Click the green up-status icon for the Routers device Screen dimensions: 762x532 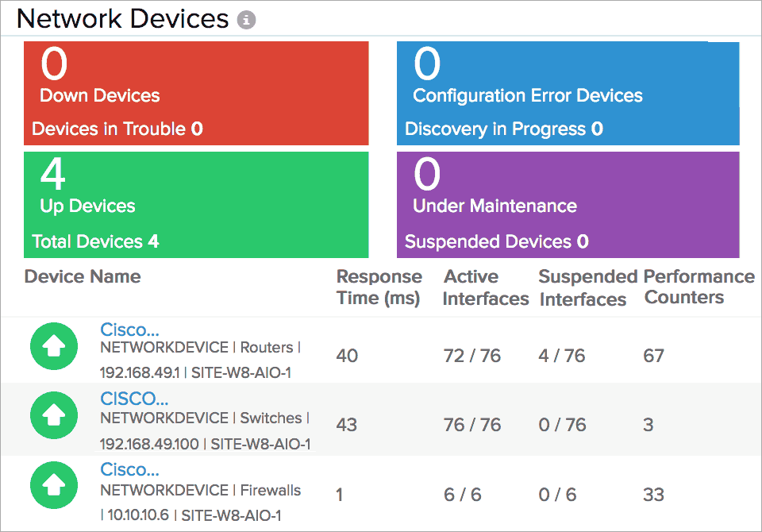pyautogui.click(x=53, y=347)
